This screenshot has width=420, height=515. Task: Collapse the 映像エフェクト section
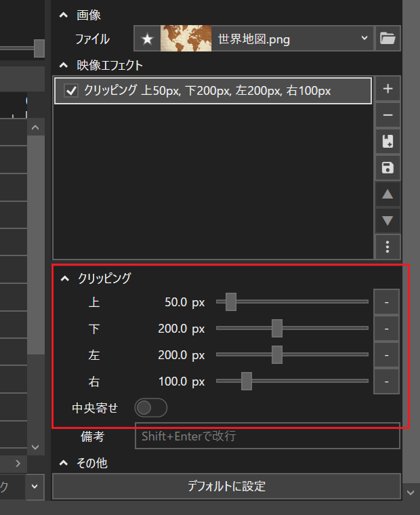64,65
